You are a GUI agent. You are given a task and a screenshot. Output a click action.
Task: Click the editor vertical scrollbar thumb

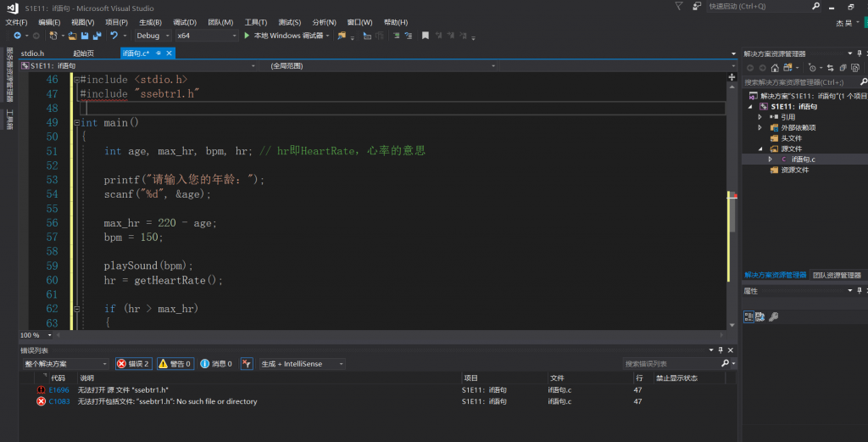(x=732, y=213)
